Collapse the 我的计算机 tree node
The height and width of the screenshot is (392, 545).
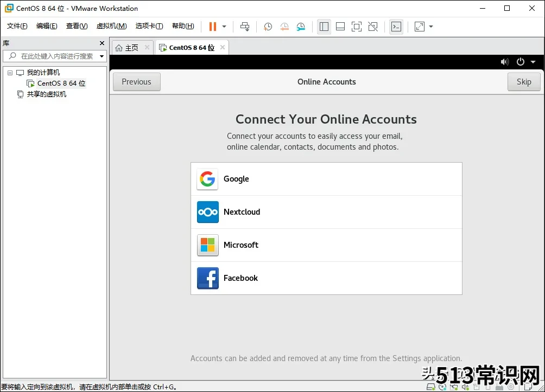tap(10, 73)
